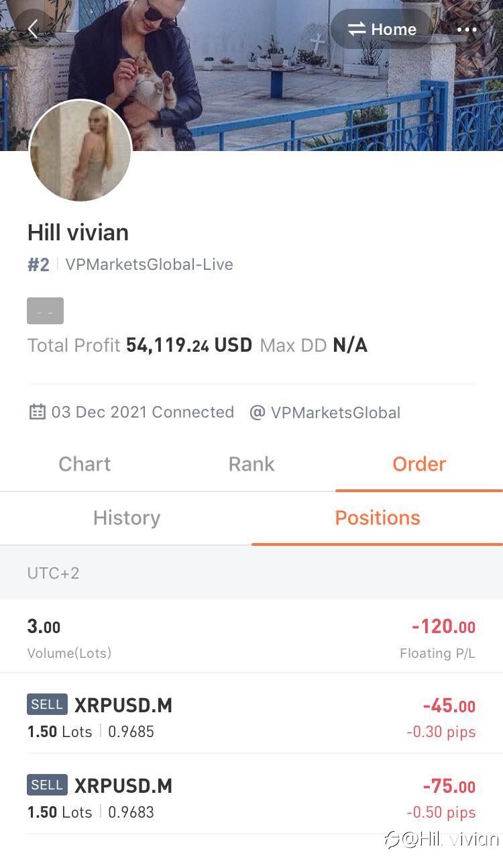This screenshot has width=503, height=868.
Task: Tap the gray rating badge with dashes
Action: (45, 311)
